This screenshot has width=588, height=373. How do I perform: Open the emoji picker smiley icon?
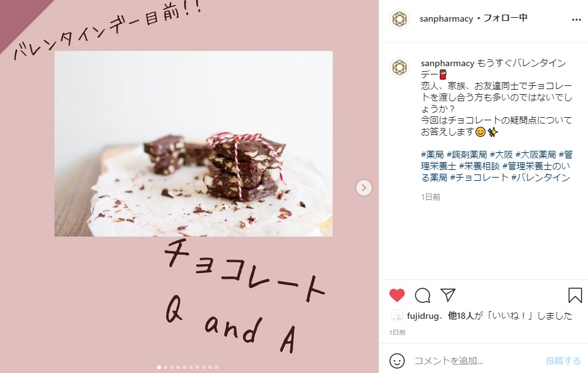click(x=397, y=361)
